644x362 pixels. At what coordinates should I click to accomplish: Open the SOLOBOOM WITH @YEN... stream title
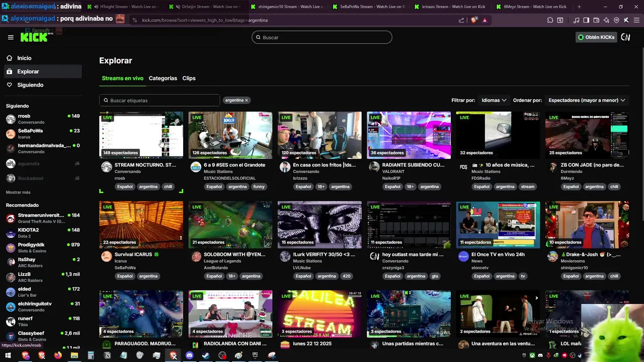click(234, 254)
